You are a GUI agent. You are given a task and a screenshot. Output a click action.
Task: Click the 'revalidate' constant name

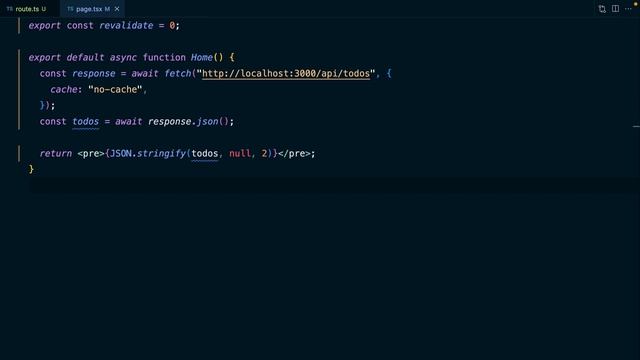tap(126, 25)
